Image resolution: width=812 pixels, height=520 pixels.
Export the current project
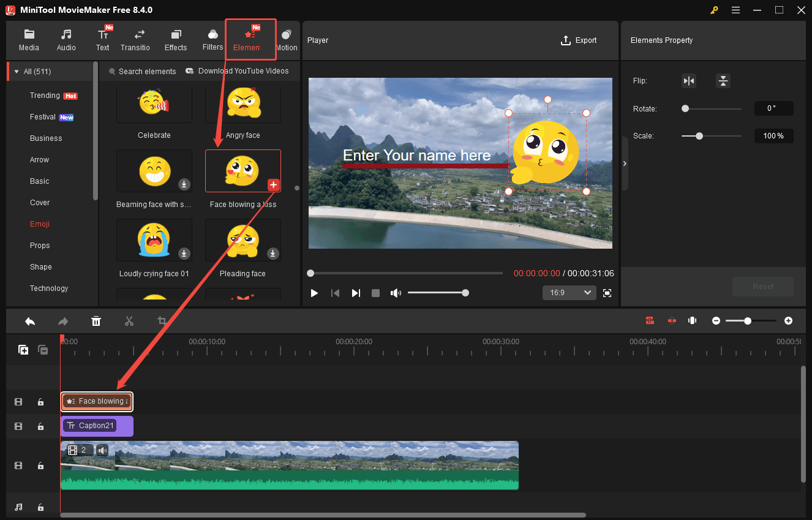[578, 40]
